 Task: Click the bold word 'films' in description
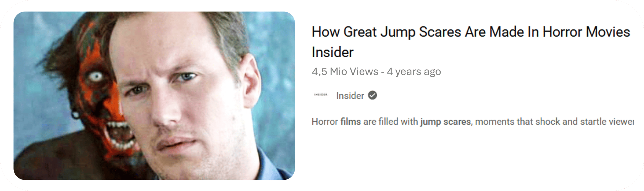[x=350, y=122]
